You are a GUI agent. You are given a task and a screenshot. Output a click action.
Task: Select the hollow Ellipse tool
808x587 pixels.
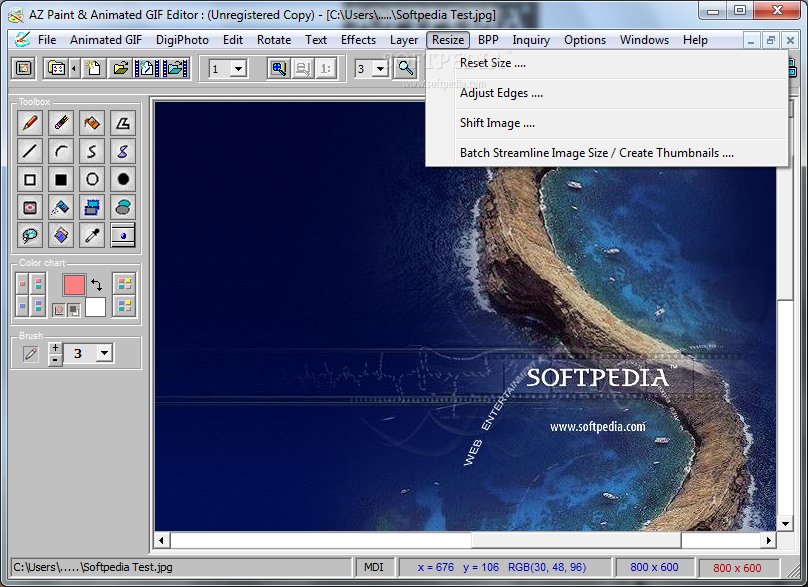click(92, 179)
